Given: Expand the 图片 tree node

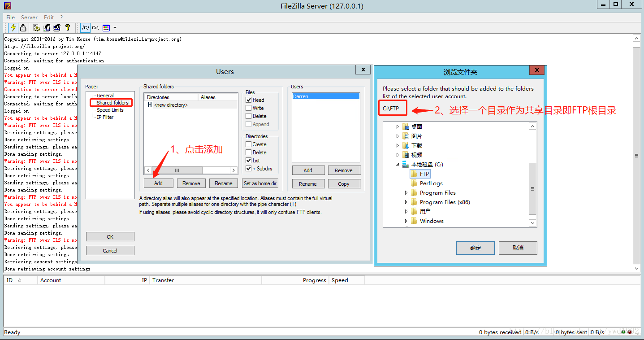Looking at the screenshot, I should [398, 136].
